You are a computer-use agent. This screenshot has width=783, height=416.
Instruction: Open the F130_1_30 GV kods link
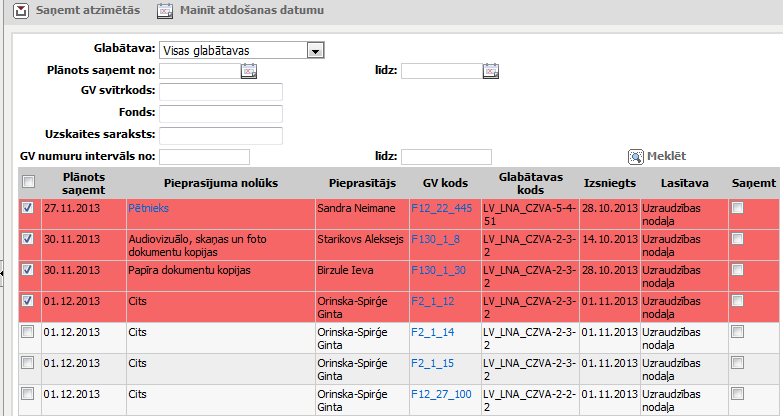[440, 270]
